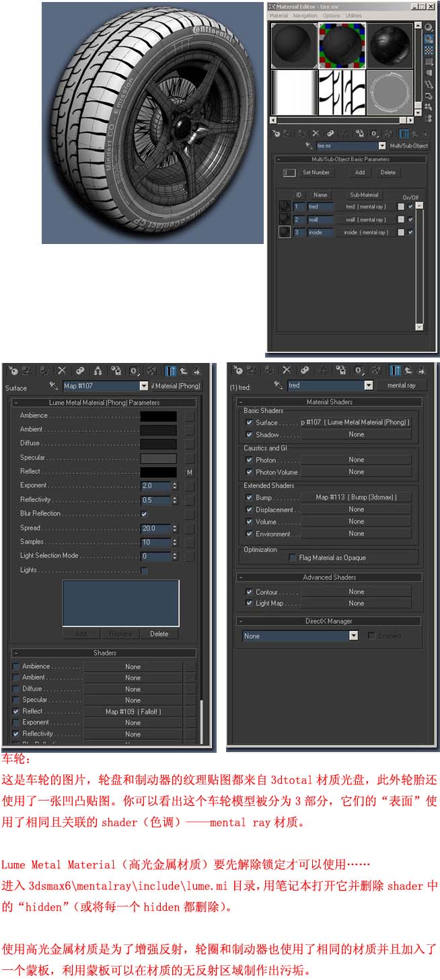Toggle the Lights checkbox

144,570
